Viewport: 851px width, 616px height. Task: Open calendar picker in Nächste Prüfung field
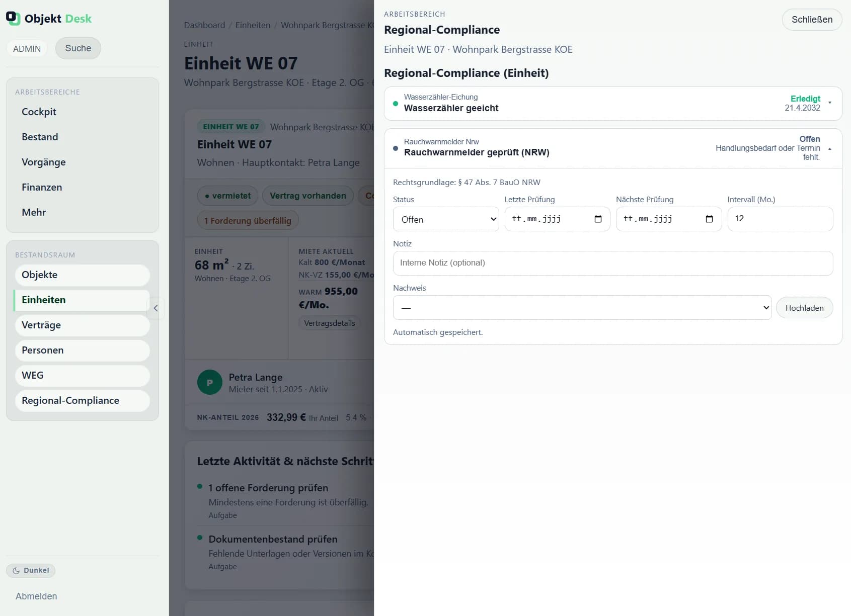coord(709,219)
